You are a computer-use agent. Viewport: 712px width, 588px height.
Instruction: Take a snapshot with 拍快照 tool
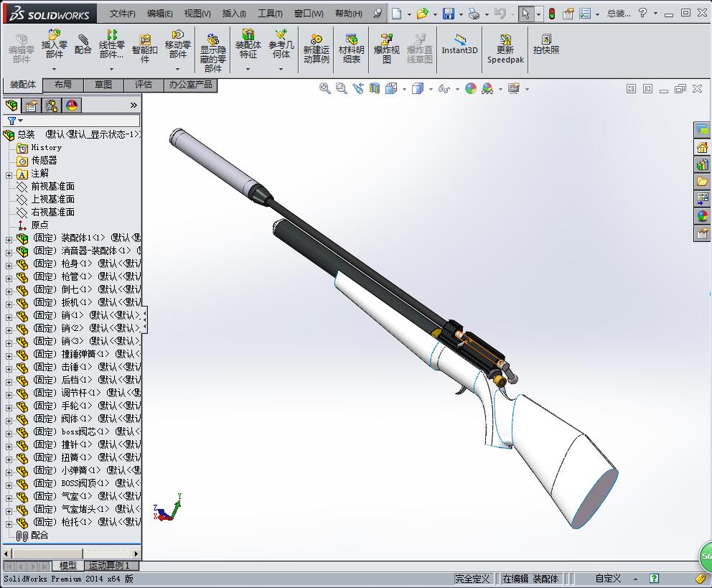click(545, 44)
